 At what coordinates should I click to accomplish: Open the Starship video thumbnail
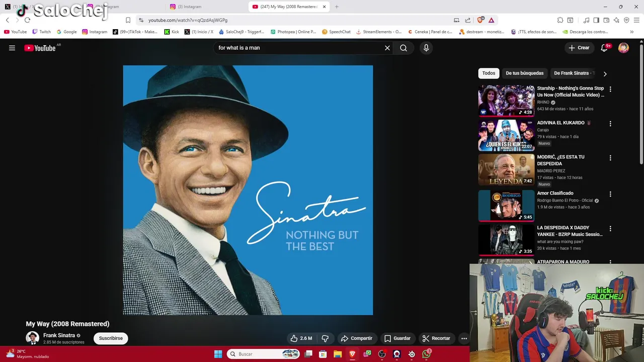point(506,100)
